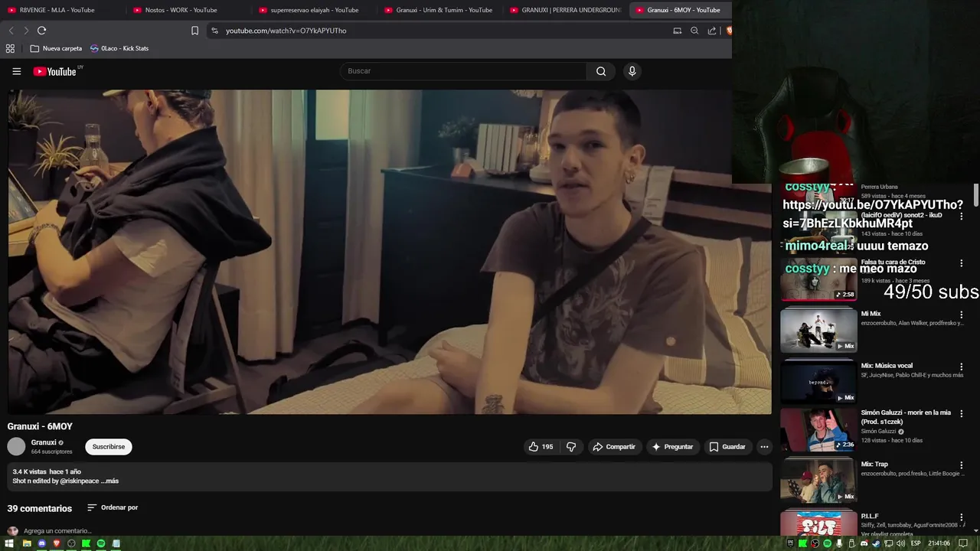Open options for Mi Mix video
The height and width of the screenshot is (551, 980).
[x=962, y=315]
